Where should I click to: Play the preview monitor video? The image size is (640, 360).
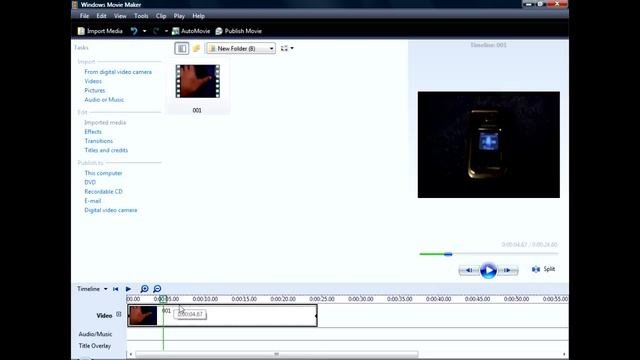488,270
